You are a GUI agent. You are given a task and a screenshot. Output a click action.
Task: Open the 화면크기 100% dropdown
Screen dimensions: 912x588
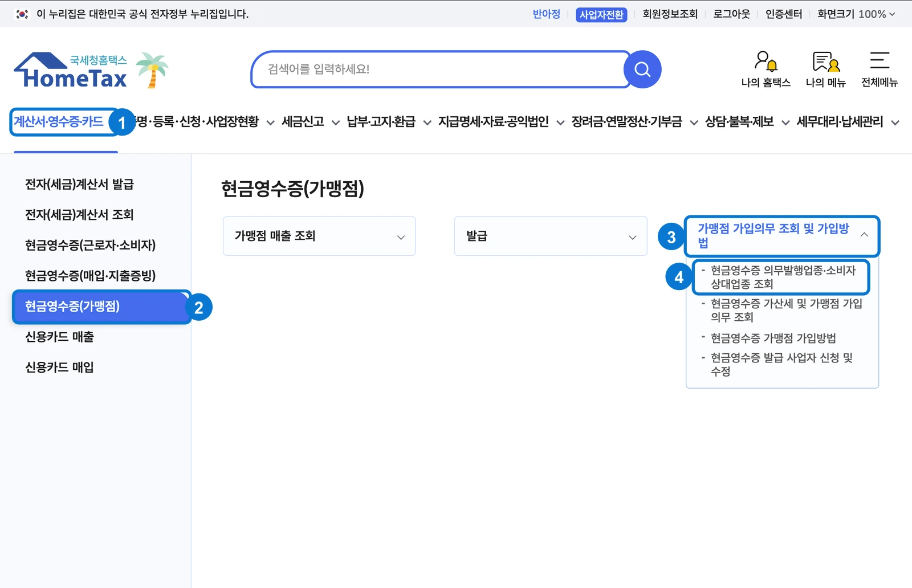pos(856,14)
